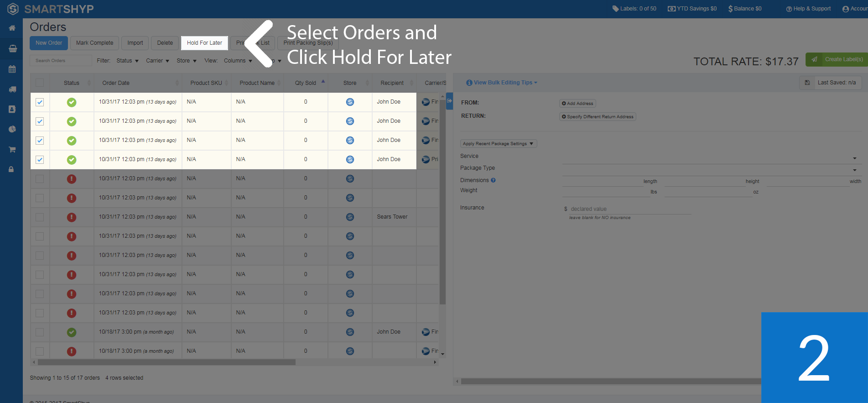Click the Qty Sold ascending sort arrow

click(323, 81)
